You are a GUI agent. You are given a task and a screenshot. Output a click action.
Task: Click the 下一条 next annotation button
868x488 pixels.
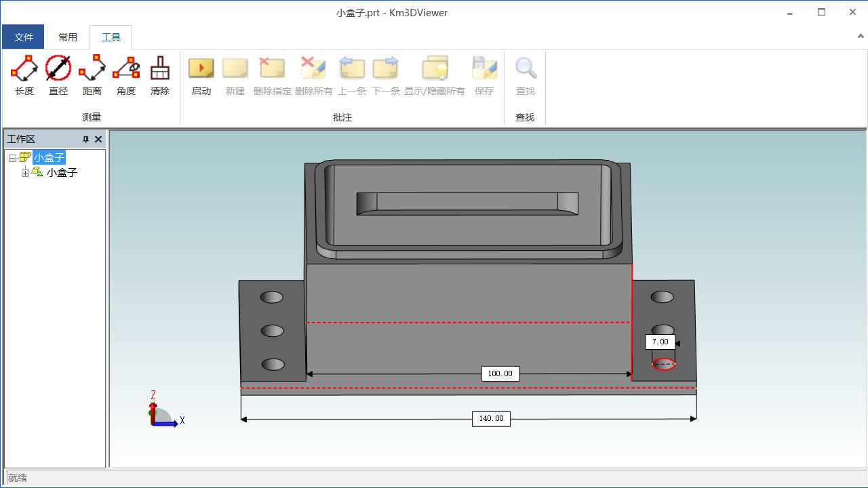(386, 75)
